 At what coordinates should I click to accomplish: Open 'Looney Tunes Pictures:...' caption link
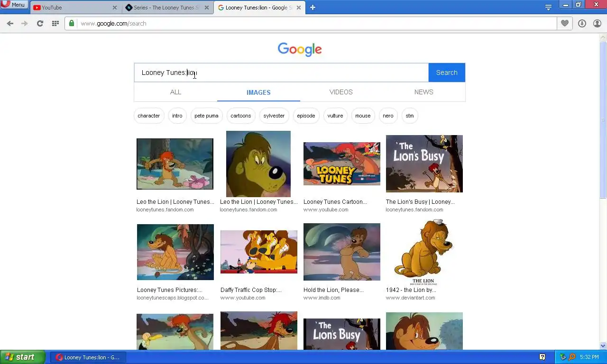[169, 290]
